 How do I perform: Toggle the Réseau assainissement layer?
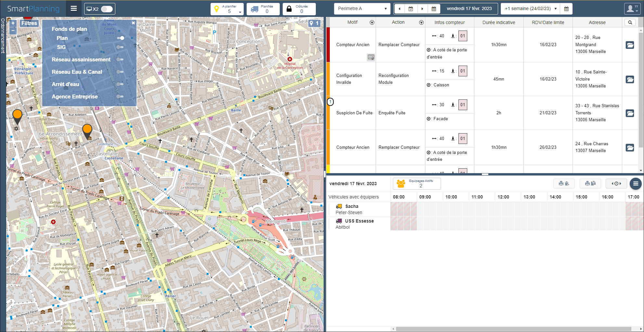coord(120,60)
